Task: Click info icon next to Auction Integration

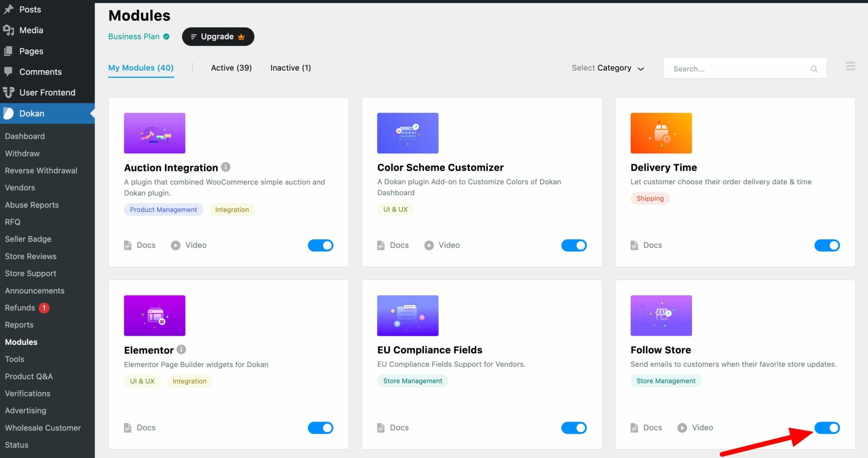Action: tap(226, 167)
